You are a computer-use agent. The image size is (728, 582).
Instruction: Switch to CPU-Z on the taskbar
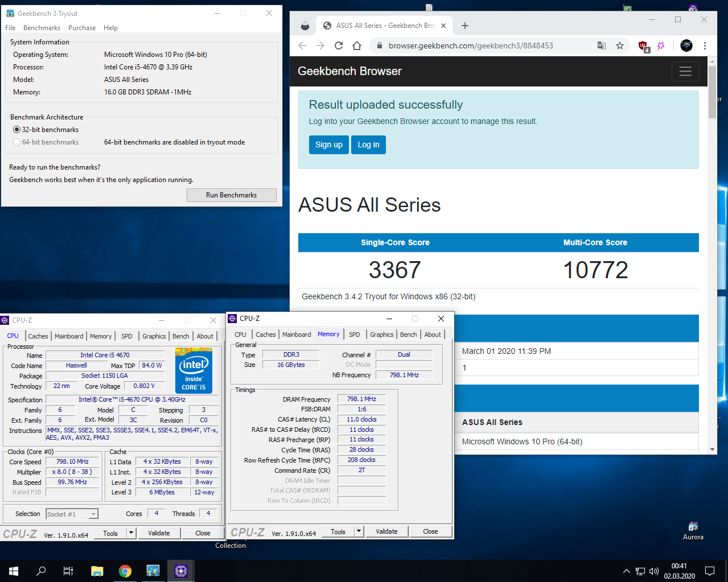click(181, 571)
